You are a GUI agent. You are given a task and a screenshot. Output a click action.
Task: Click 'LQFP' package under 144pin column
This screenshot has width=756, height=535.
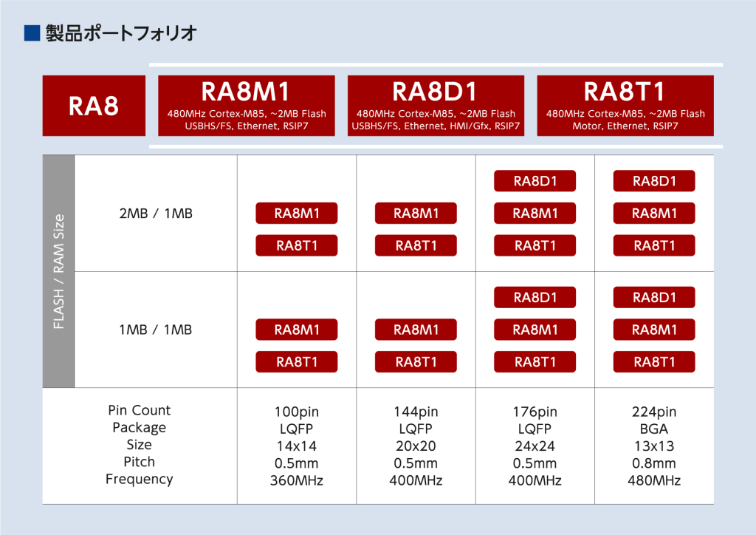point(416,429)
